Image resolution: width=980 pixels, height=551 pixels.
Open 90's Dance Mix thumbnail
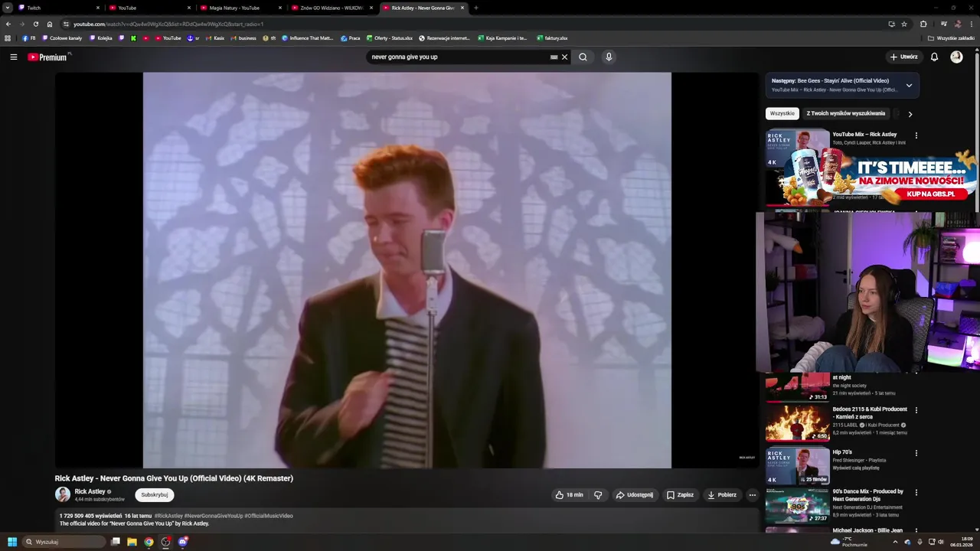pyautogui.click(x=798, y=505)
